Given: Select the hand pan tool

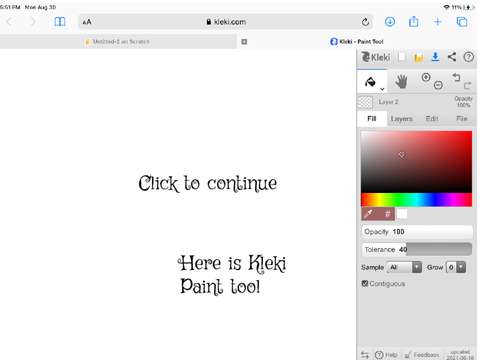Looking at the screenshot, I should click(x=401, y=82).
